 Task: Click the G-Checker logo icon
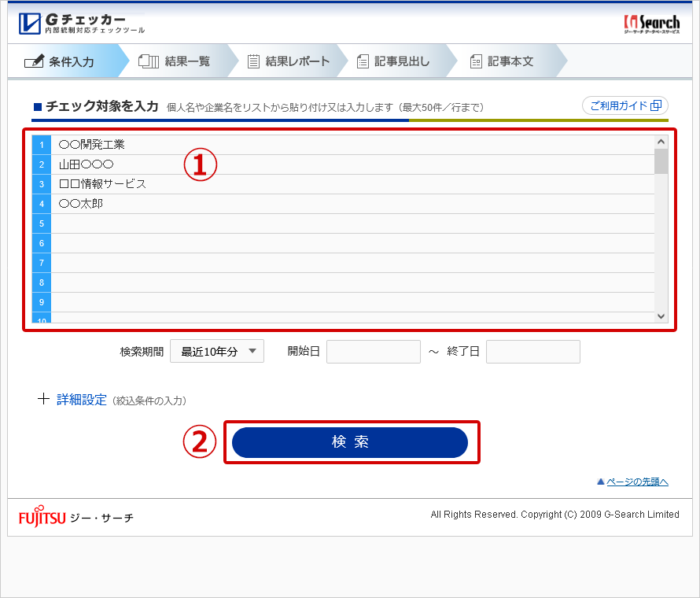[x=31, y=24]
